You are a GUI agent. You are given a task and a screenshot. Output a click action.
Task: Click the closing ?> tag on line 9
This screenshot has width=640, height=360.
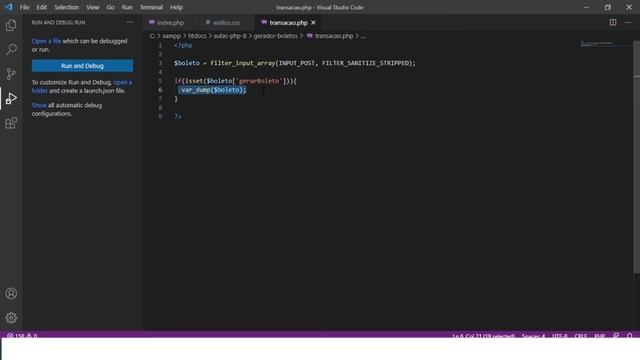[178, 117]
